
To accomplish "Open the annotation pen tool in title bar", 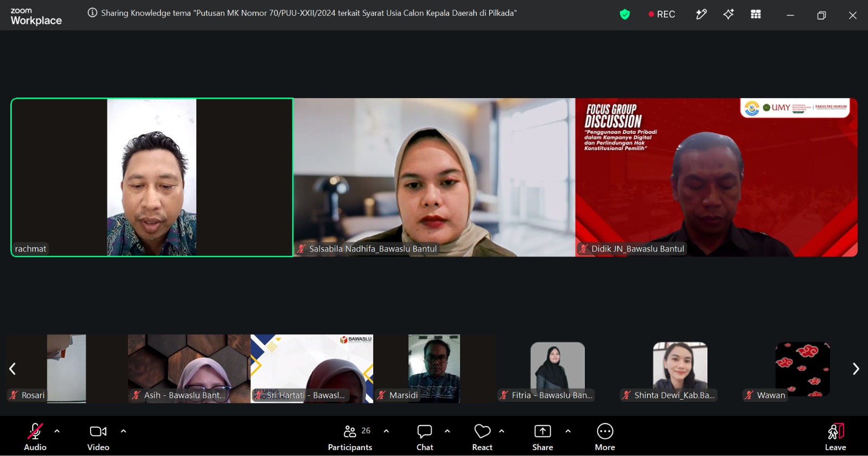I will pyautogui.click(x=701, y=15).
